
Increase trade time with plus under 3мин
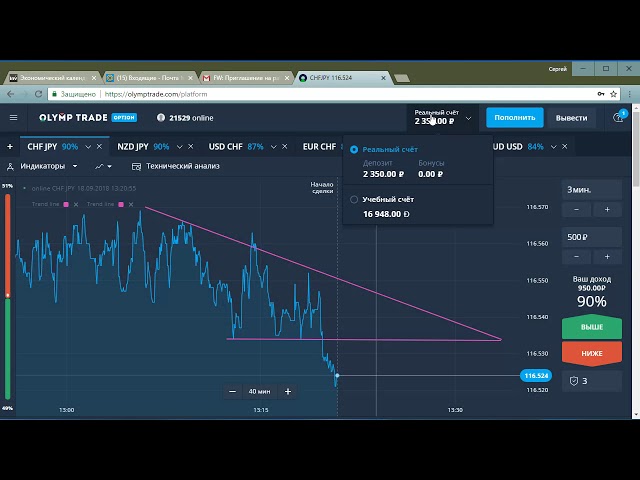click(607, 209)
